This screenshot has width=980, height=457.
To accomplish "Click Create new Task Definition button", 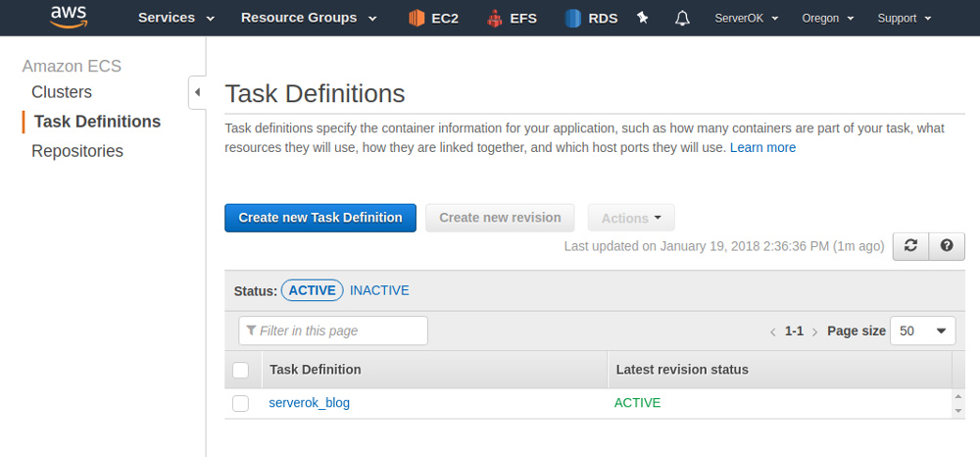I will [320, 218].
